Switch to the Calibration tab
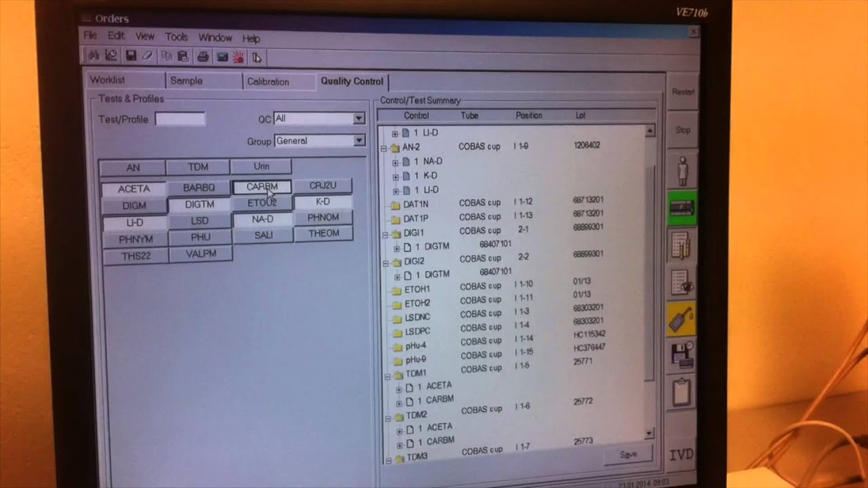This screenshot has width=868, height=488. (279, 81)
